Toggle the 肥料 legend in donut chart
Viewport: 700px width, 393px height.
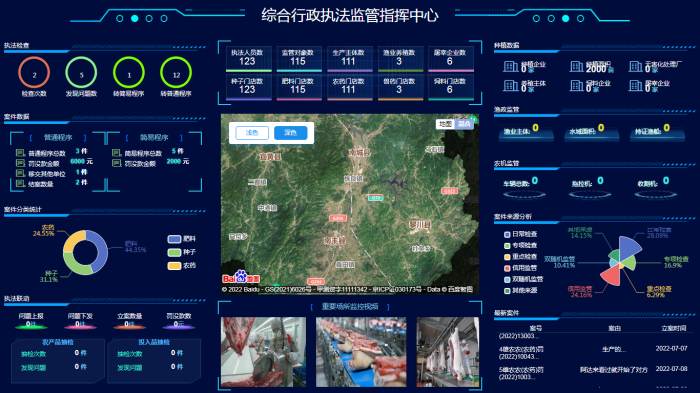[x=182, y=239]
